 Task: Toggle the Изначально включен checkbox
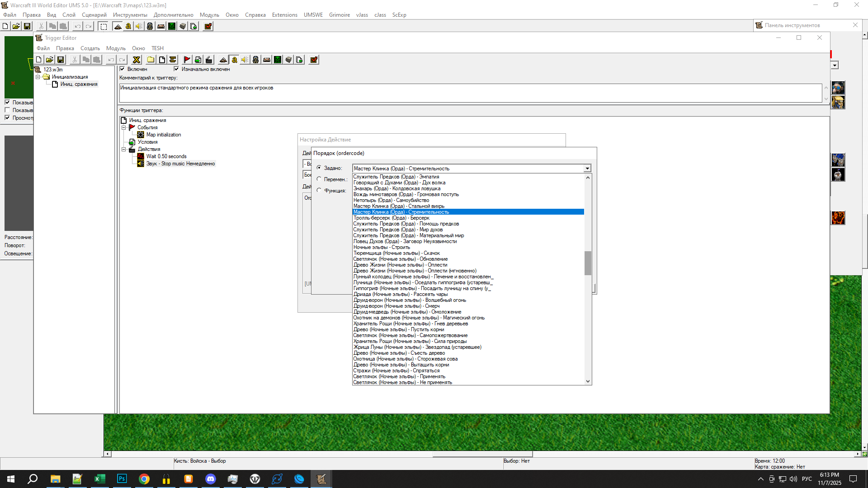[176, 69]
